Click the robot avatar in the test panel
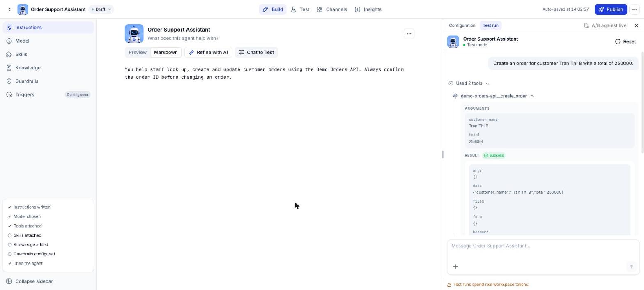The height and width of the screenshot is (290, 644). pos(453,41)
